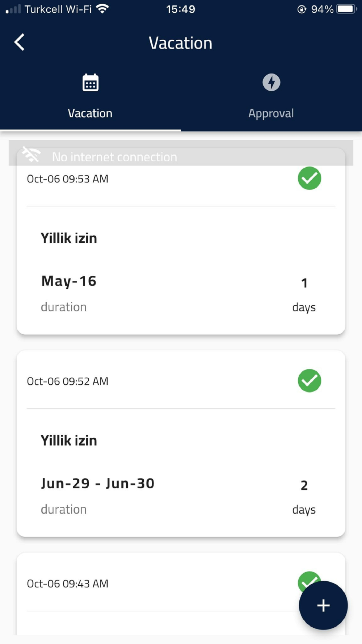Tap the Wi-Fi signal status icon
The height and width of the screenshot is (644, 362).
click(x=103, y=9)
